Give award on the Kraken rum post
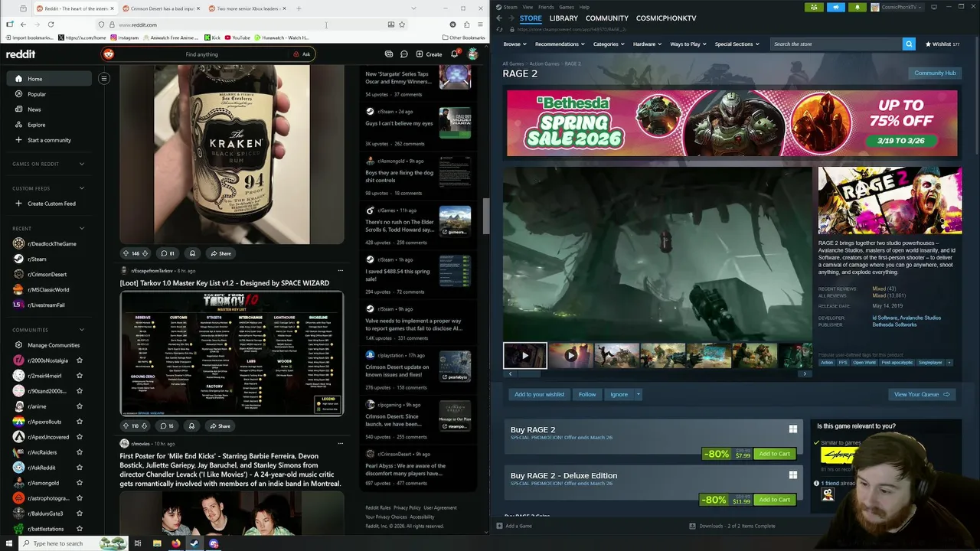The image size is (980, 551). [192, 253]
